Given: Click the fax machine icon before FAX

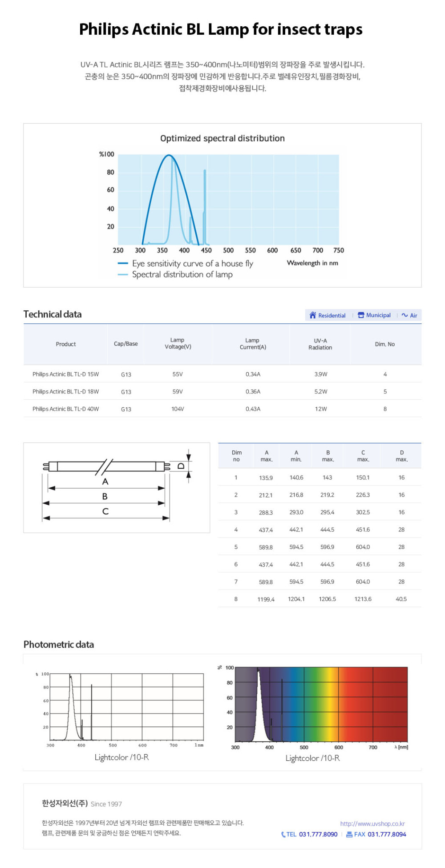Looking at the screenshot, I should point(349,834).
